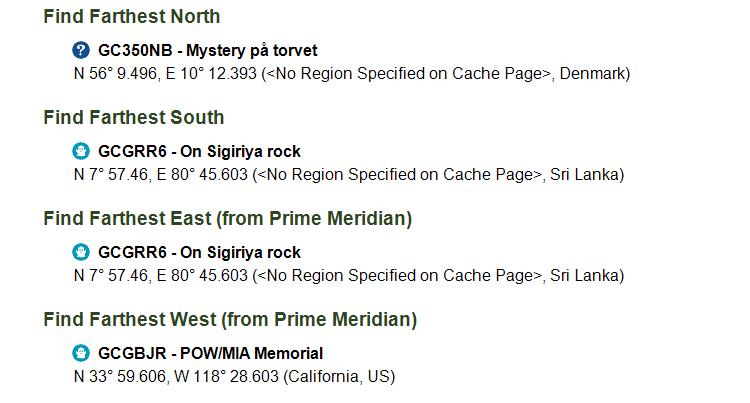Click the E 10° 12.393 longitude text
Viewport: 750px width, 403px height.
(x=211, y=73)
